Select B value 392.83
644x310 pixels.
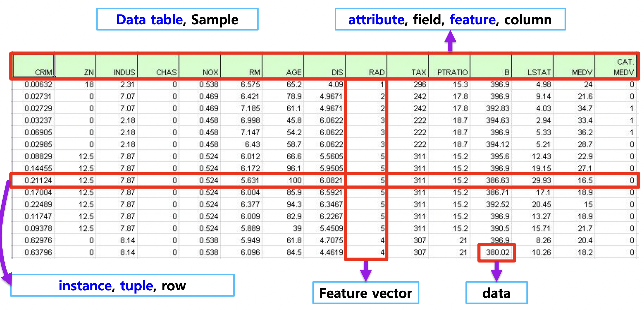[x=491, y=108]
